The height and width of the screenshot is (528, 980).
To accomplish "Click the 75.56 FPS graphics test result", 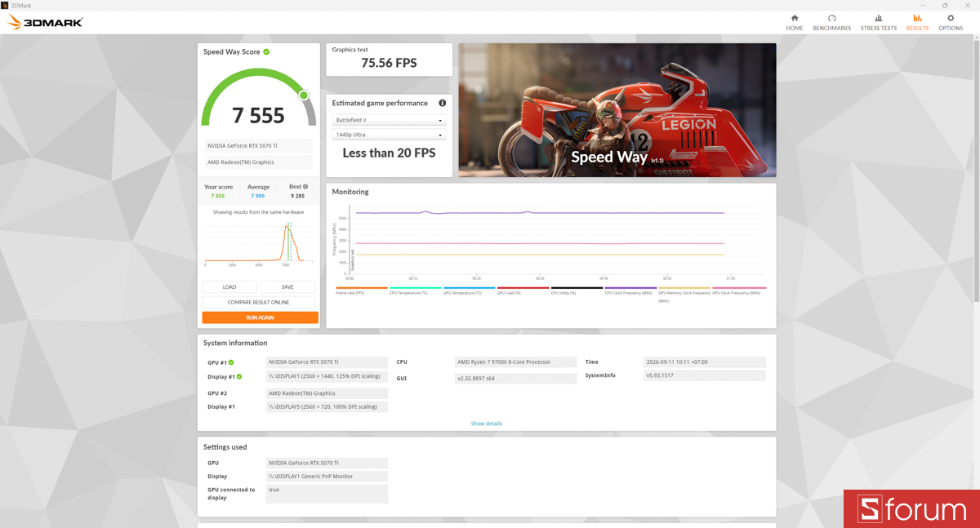I will tap(389, 63).
